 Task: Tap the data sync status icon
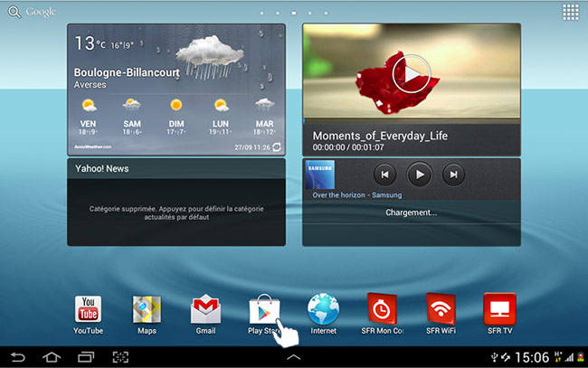click(506, 357)
